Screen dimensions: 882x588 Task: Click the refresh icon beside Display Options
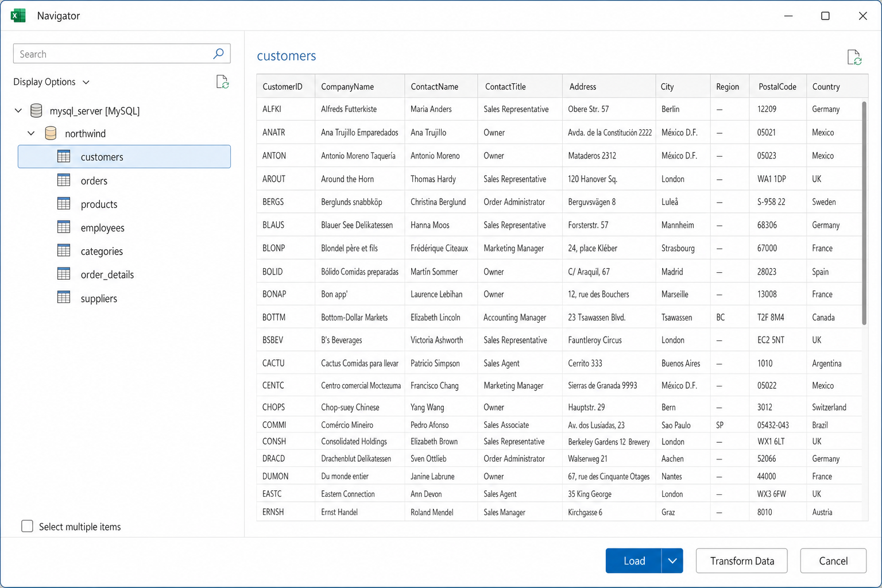(222, 82)
